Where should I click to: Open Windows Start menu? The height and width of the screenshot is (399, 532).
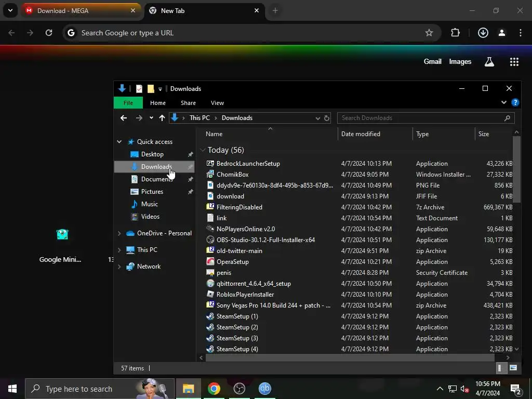click(x=12, y=389)
